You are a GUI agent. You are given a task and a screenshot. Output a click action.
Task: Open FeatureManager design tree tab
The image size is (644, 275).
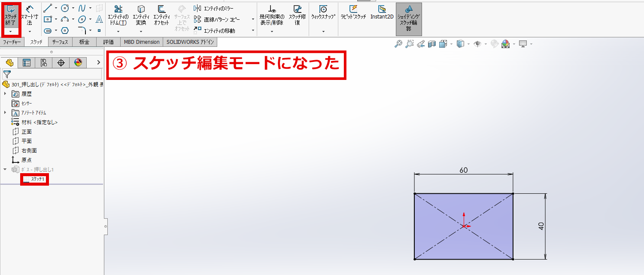coord(9,63)
